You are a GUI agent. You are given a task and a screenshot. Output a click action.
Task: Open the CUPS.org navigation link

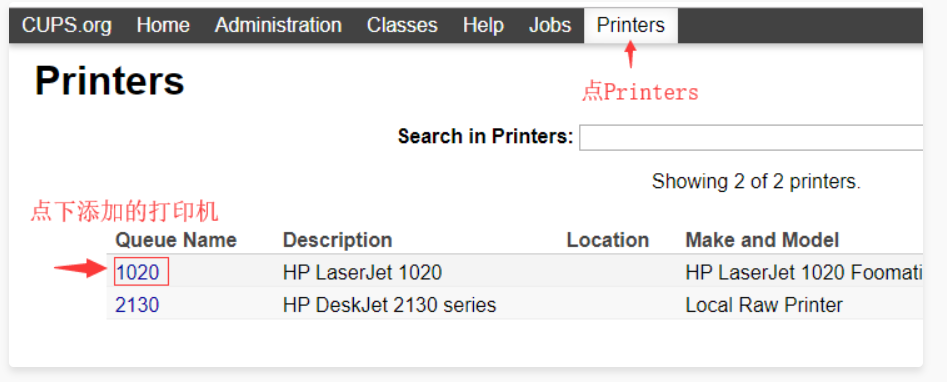(66, 25)
